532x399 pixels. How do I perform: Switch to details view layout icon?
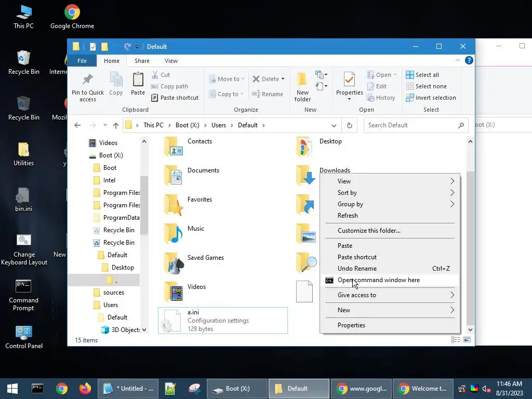455,340
